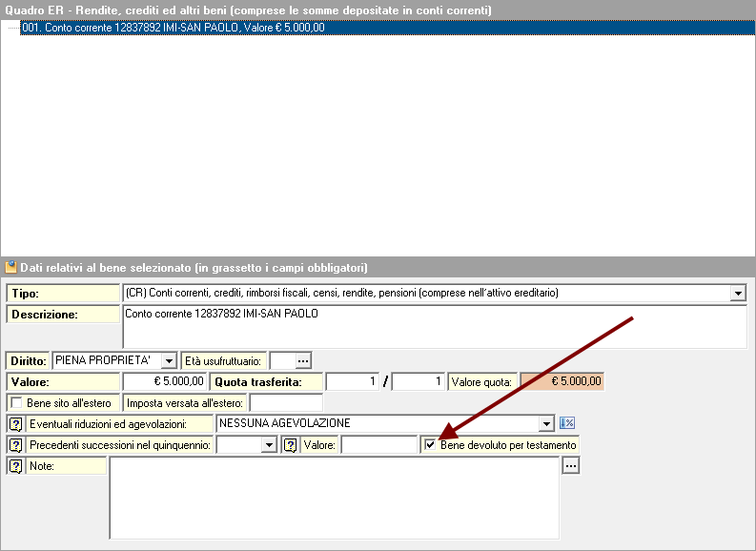
Task: Open the ellipsis button beside the Note box
Action: [570, 466]
